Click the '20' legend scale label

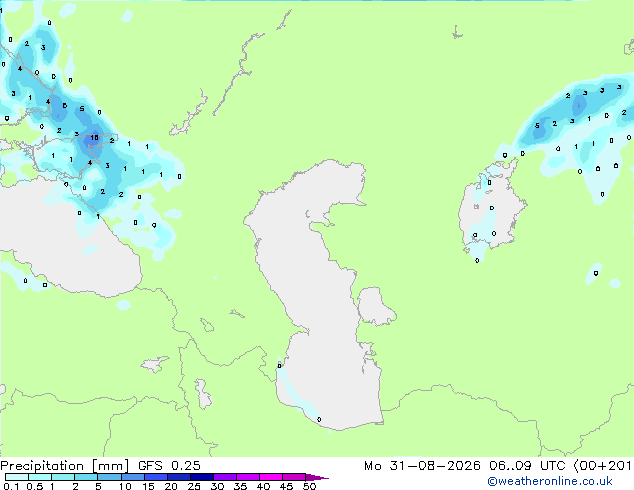[x=171, y=486]
